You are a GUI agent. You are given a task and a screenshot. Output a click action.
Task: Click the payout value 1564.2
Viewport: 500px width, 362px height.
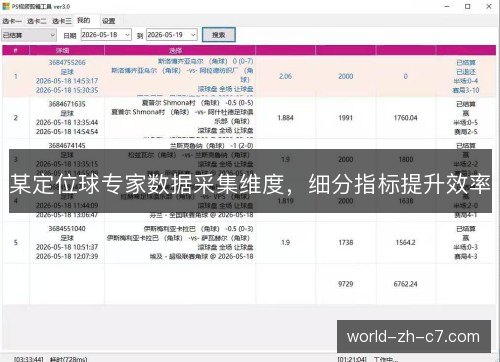(406, 243)
